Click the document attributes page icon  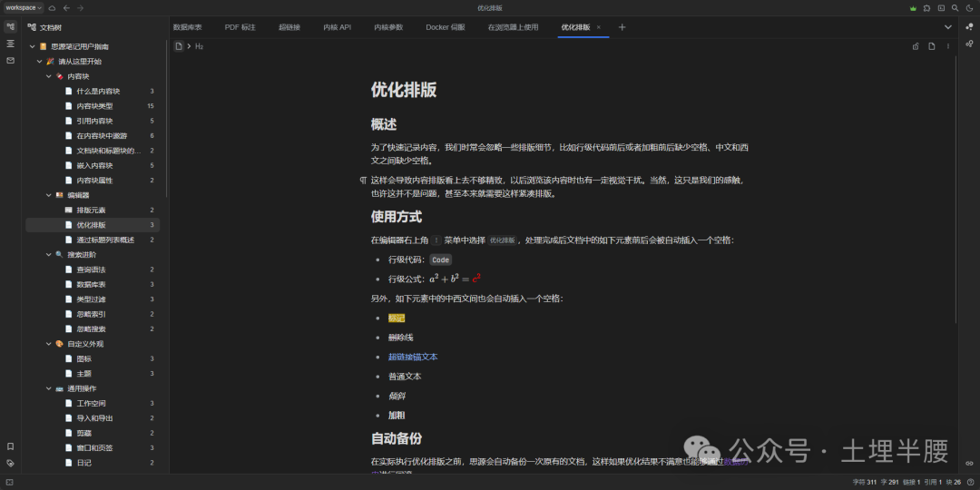click(x=931, y=46)
